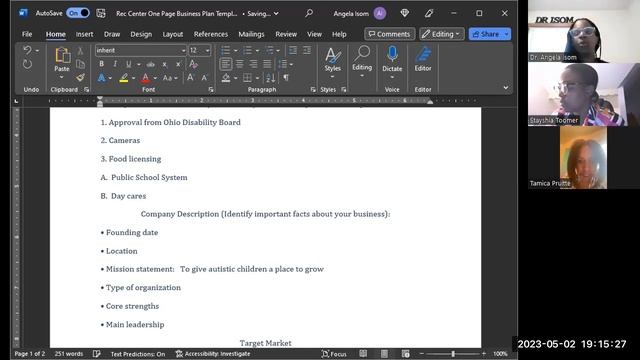The height and width of the screenshot is (360, 640).
Task: Expand the Styles gallery
Action: (x=332, y=61)
